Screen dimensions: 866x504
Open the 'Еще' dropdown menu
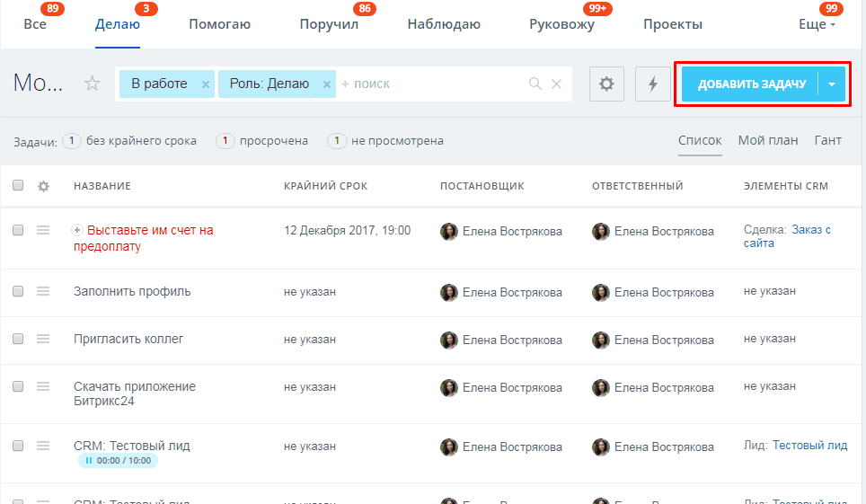pos(816,25)
